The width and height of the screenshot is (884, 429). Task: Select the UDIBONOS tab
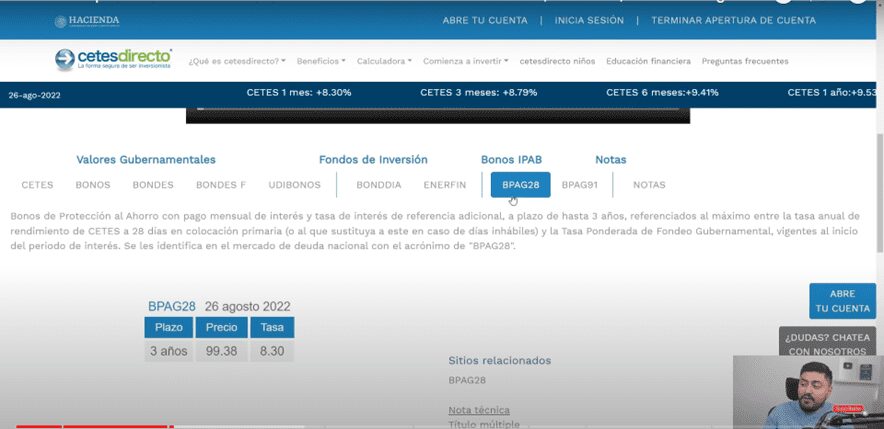pyautogui.click(x=294, y=185)
